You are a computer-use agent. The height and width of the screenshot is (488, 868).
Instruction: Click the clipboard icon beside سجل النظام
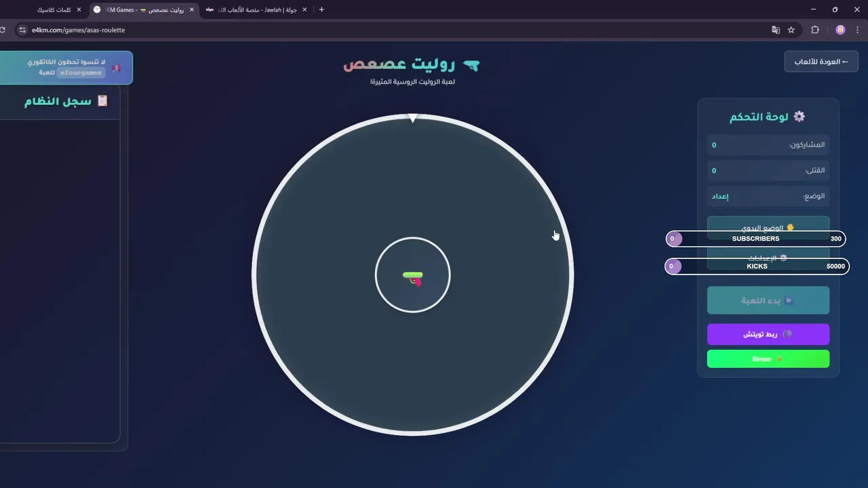point(102,101)
